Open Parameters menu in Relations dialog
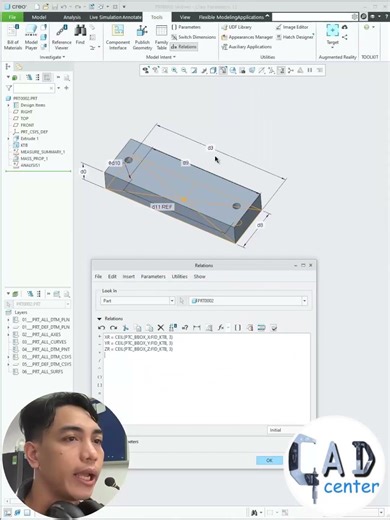Screen dimensions: 390x520 153,276
